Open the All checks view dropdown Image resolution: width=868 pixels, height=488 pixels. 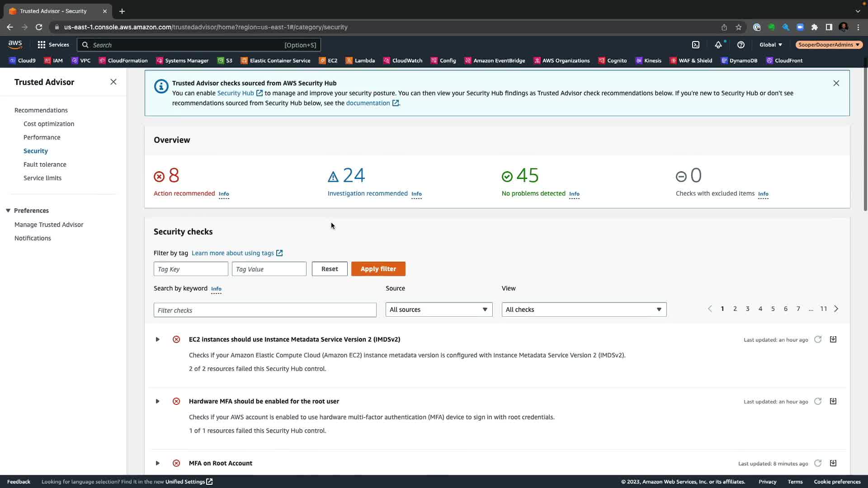point(584,310)
